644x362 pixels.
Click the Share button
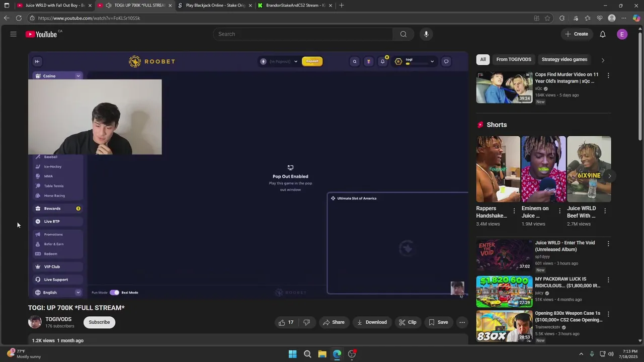click(334, 322)
